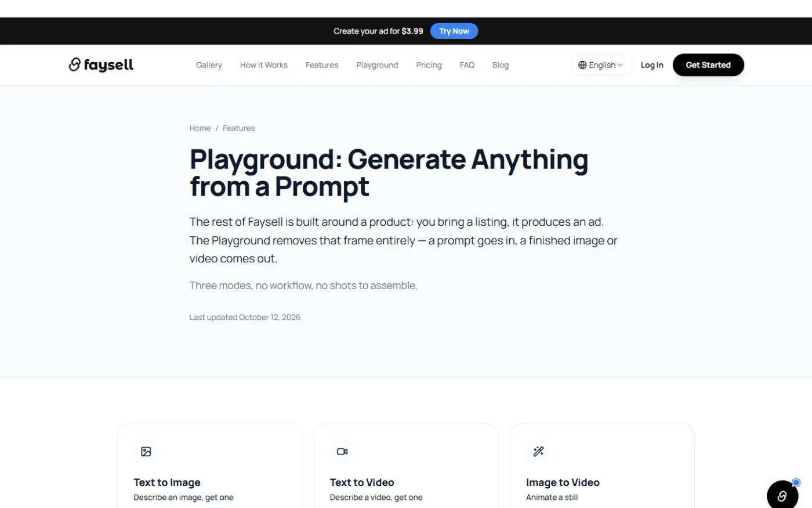Viewport: 812px width, 508px height.
Task: Click "Describe a video, get one" text
Action: point(376,498)
